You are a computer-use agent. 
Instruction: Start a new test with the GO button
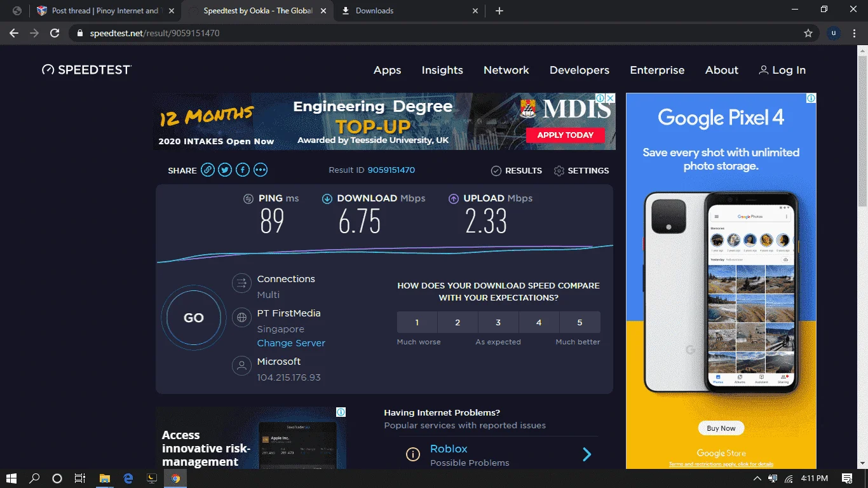coord(194,318)
